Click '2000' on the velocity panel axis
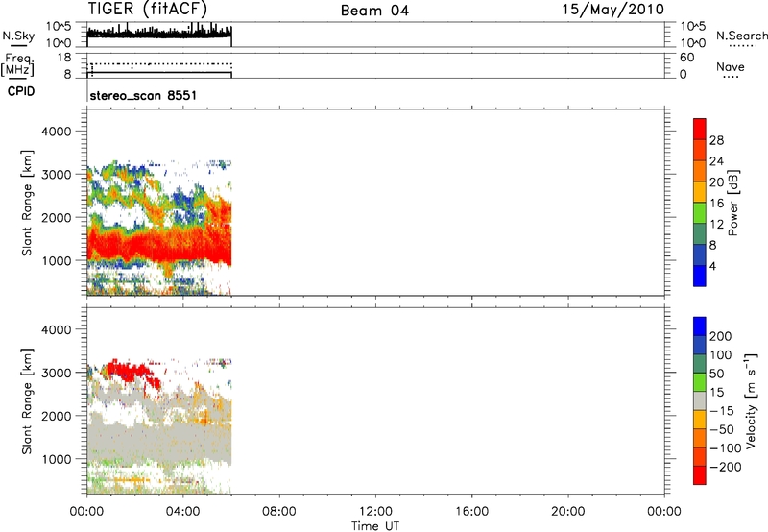This screenshot has height=532, width=768. [x=56, y=416]
